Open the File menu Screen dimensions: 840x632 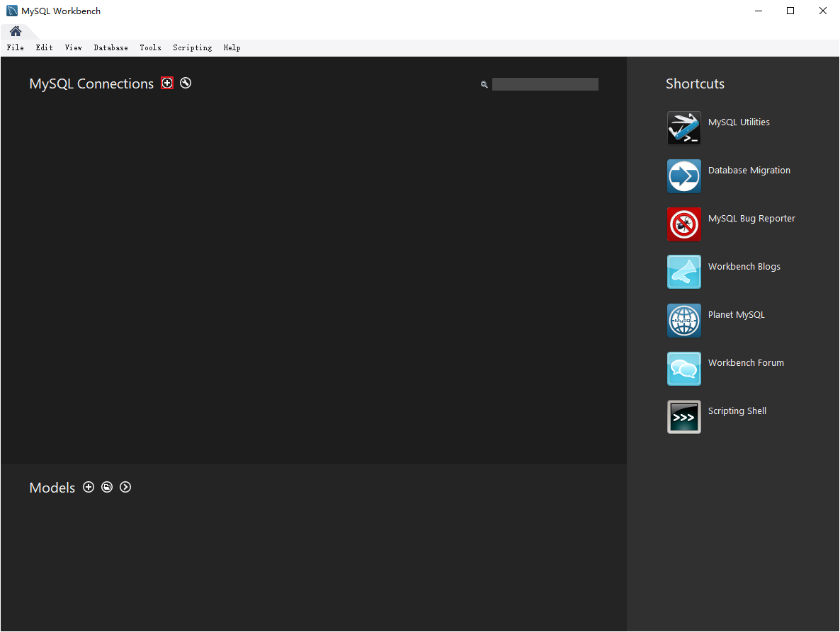pyautogui.click(x=15, y=47)
